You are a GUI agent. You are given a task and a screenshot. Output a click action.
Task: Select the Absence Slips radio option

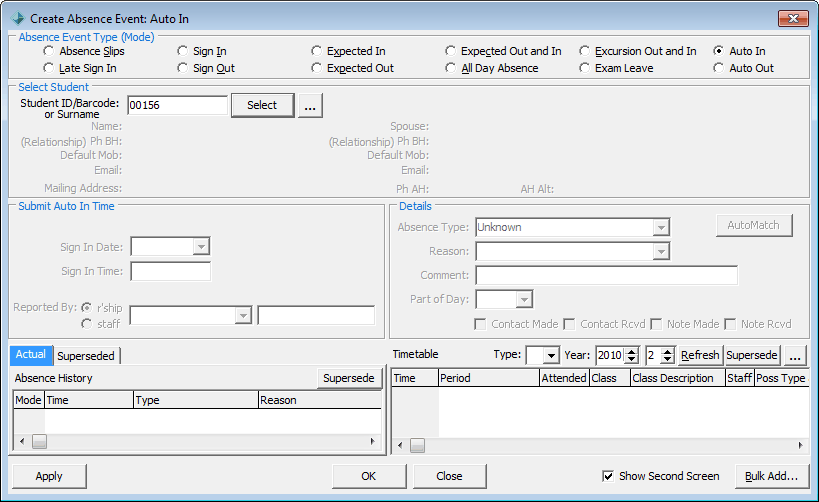(x=49, y=51)
